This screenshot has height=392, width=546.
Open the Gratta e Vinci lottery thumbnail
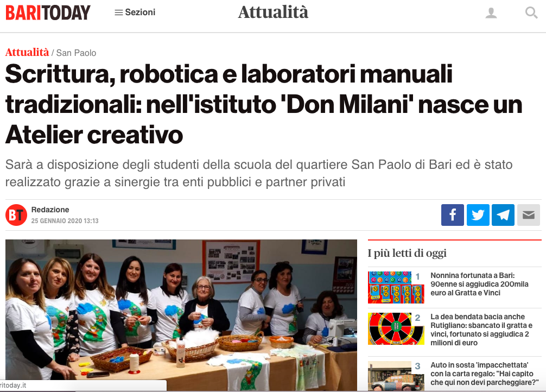click(396, 287)
